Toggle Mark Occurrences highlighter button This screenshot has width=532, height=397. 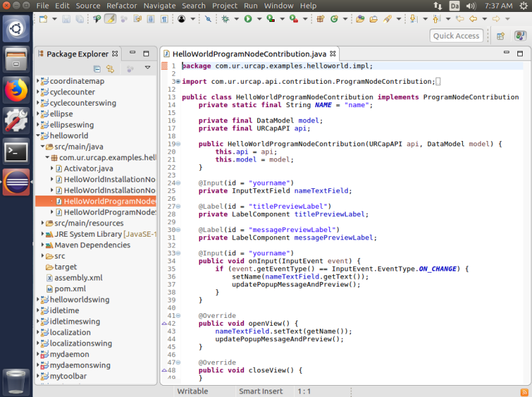[110, 19]
